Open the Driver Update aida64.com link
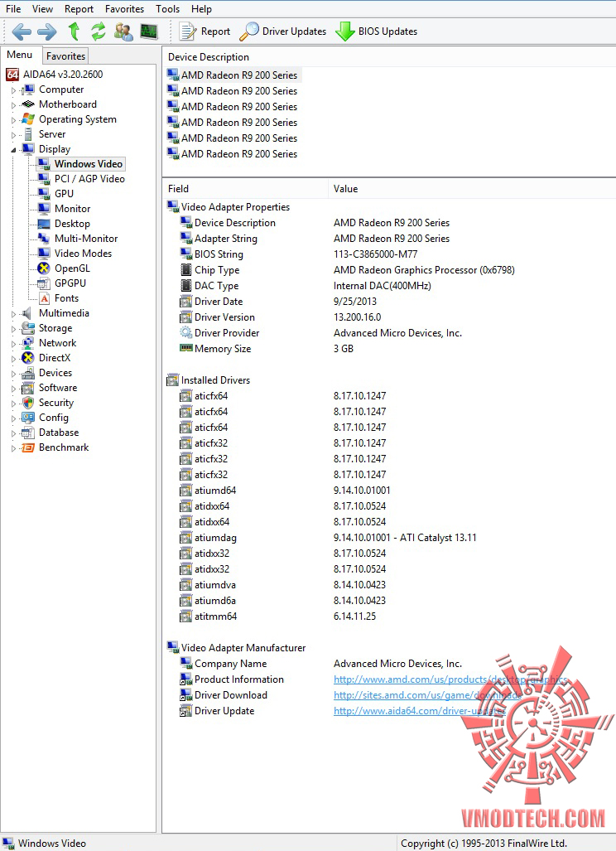Viewport: 616px width, 851px height. (x=420, y=711)
